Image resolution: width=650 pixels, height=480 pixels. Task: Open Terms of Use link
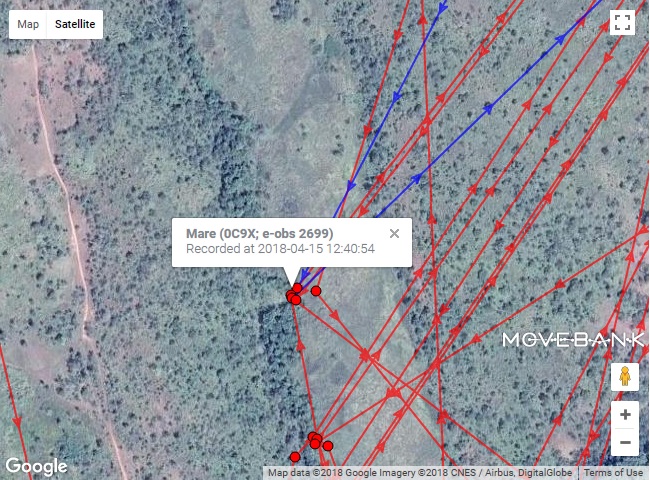click(613, 473)
